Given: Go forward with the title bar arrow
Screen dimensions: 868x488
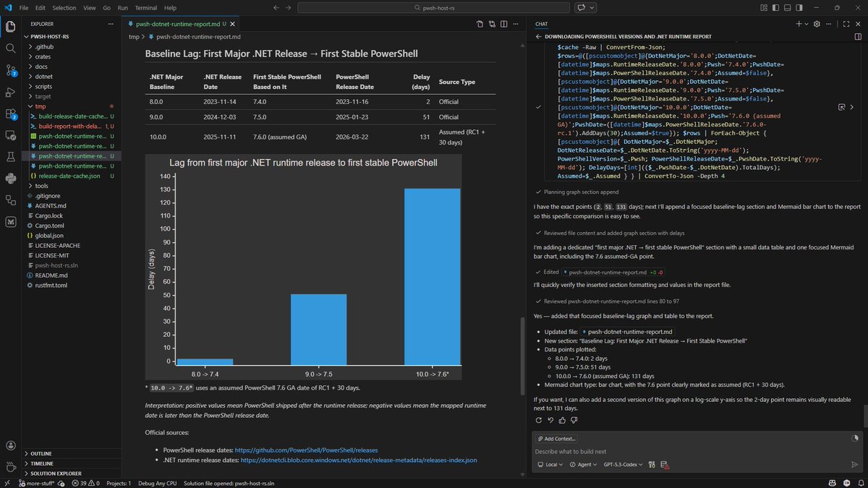Looking at the screenshot, I should (x=289, y=7).
